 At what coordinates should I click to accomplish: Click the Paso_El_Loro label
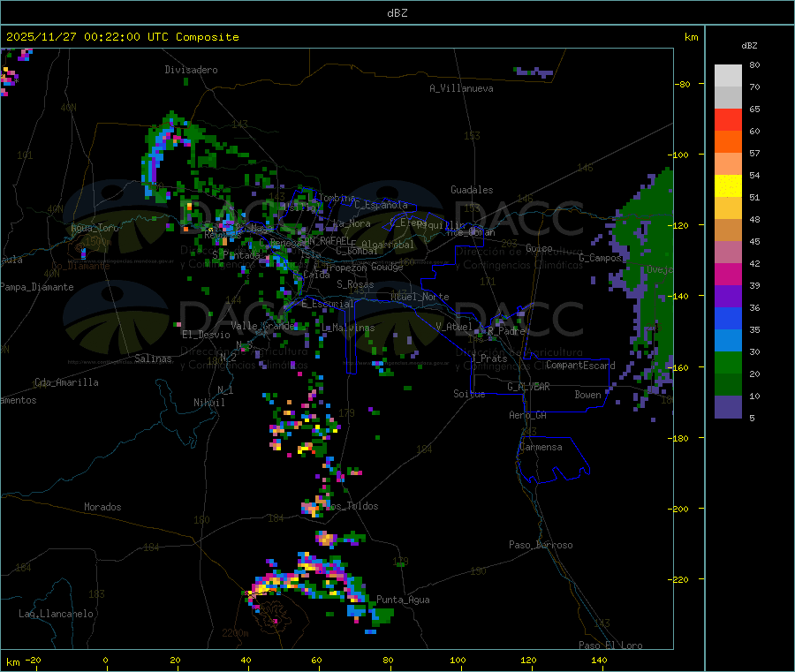coord(611,646)
